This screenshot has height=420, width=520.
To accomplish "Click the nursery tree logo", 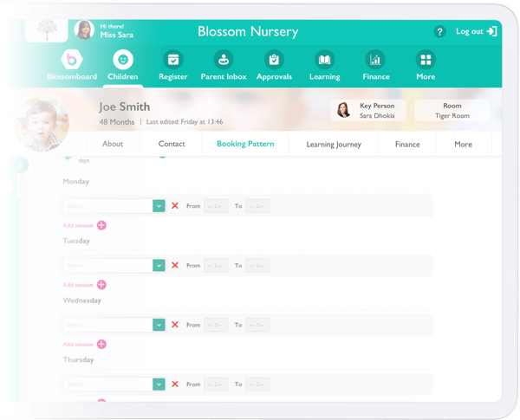I will 47,29.
